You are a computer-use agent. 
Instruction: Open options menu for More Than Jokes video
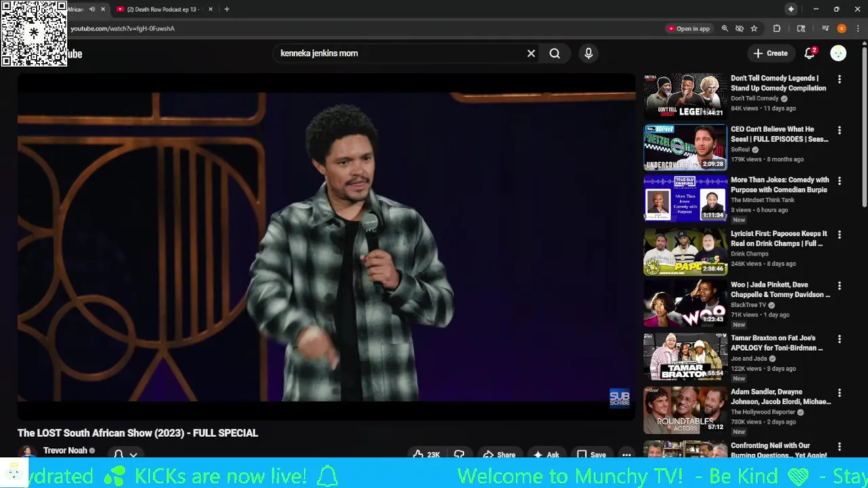[x=840, y=181]
